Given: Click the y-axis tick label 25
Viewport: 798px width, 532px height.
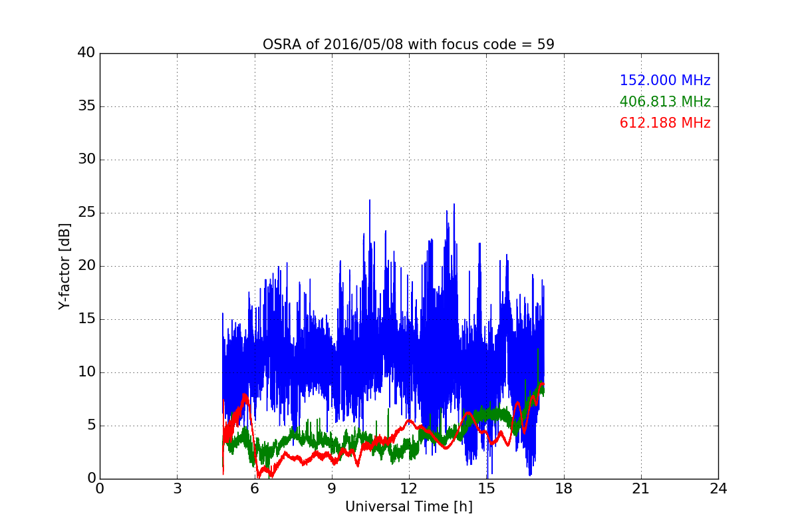Looking at the screenshot, I should [86, 213].
